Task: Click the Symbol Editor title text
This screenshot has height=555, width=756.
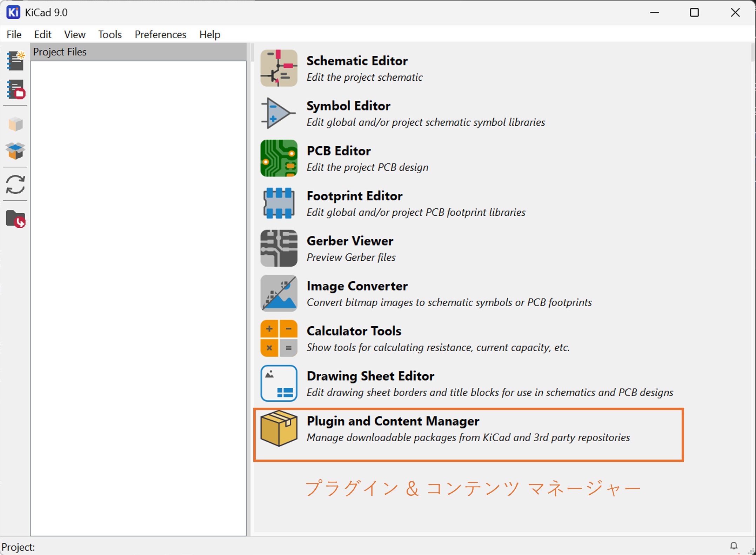Action: [x=348, y=106]
